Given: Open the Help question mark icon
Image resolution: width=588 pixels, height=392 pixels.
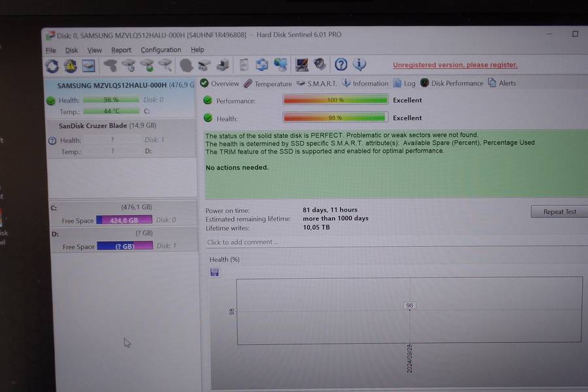Looking at the screenshot, I should tap(340, 64).
